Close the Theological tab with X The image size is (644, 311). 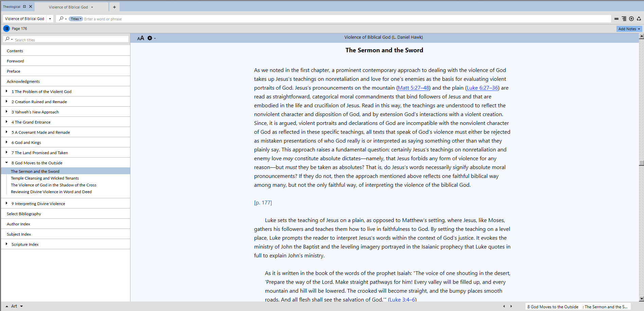coord(31,6)
